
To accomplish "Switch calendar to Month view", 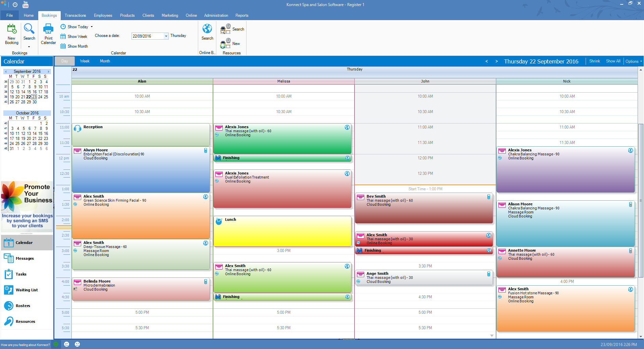I will 105,61.
